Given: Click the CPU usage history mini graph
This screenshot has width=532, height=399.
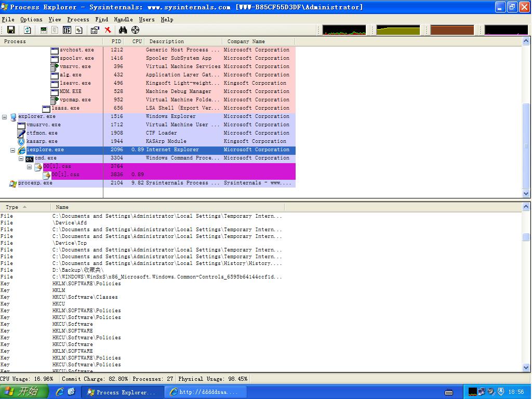Looking at the screenshot, I should (x=344, y=30).
